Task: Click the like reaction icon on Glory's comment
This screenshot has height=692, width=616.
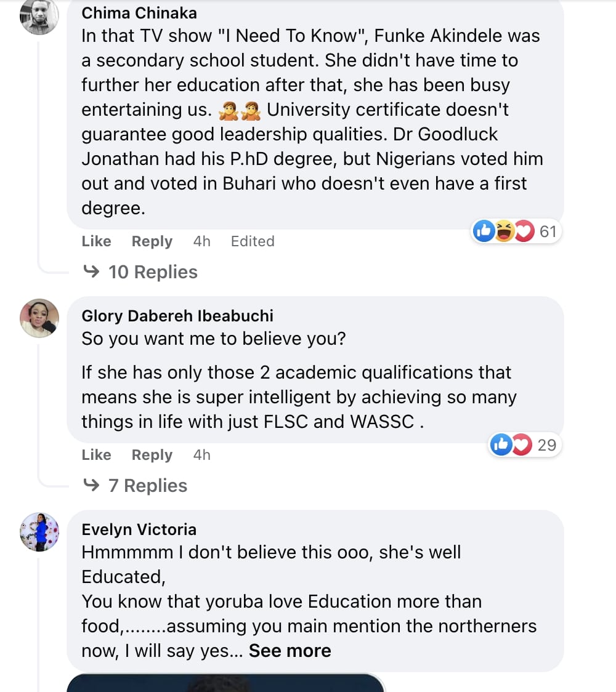Action: pos(501,445)
